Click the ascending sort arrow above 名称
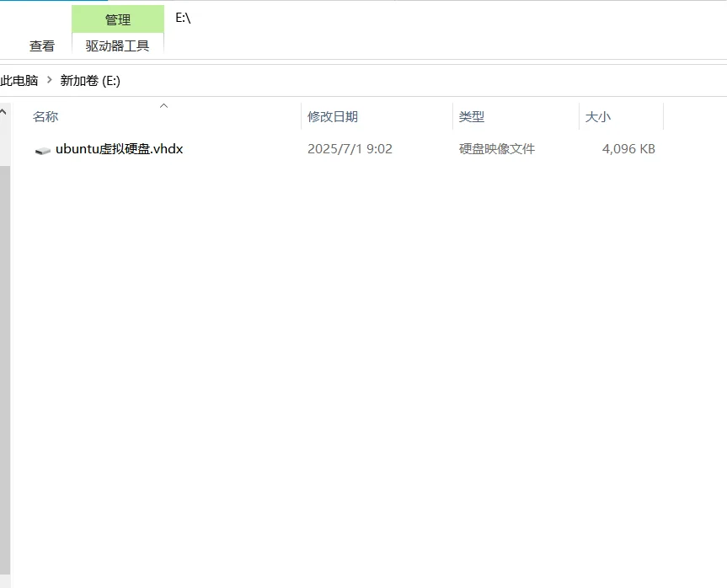Screen dimensions: 727x588 coord(163,106)
